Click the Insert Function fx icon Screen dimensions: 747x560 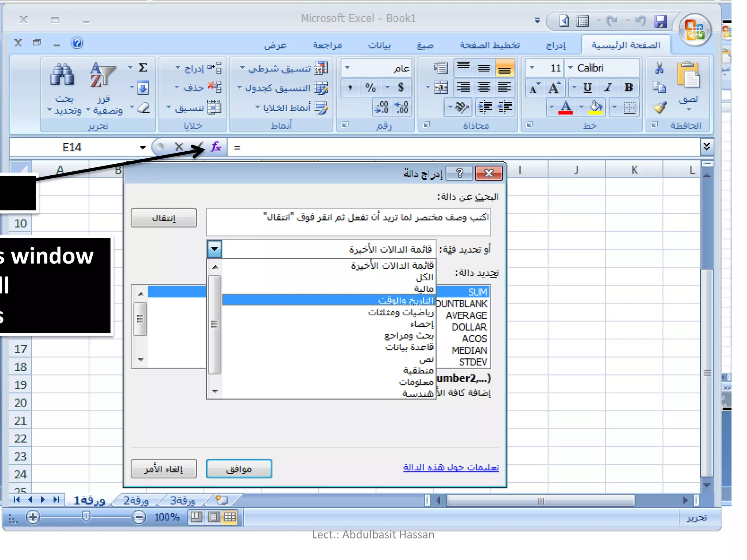click(x=216, y=147)
